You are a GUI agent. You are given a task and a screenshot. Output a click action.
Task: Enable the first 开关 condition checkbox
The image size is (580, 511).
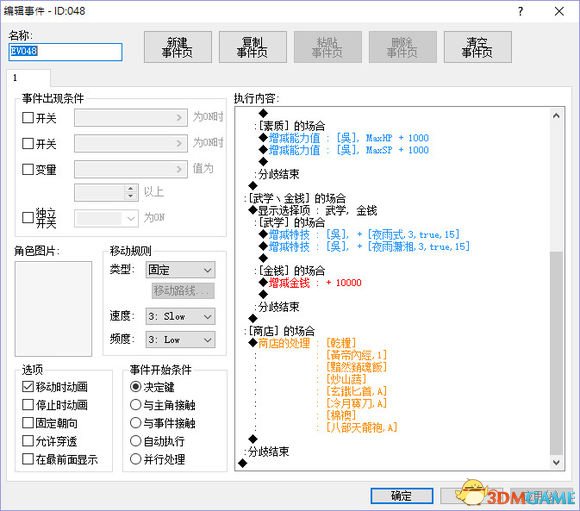tap(28, 118)
